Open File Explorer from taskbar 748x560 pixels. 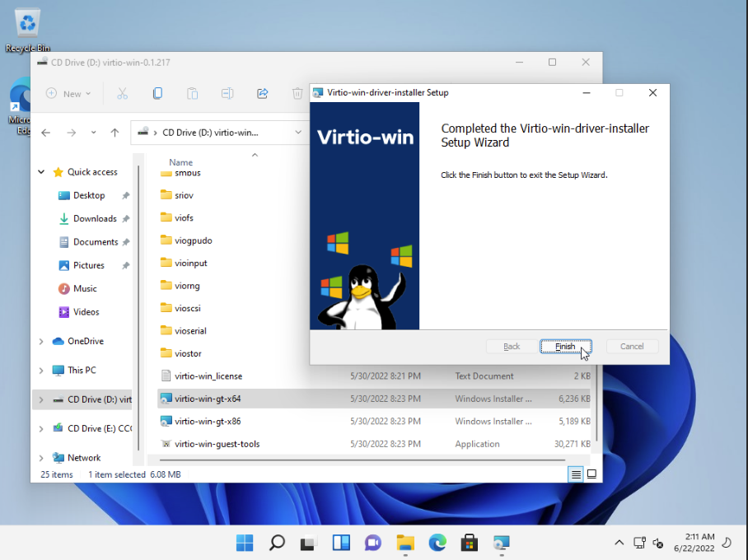405,543
